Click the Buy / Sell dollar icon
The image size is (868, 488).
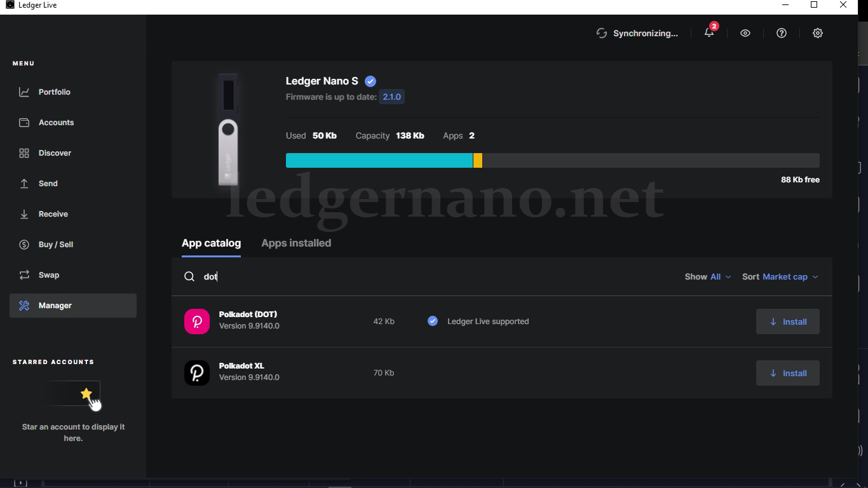click(24, 245)
